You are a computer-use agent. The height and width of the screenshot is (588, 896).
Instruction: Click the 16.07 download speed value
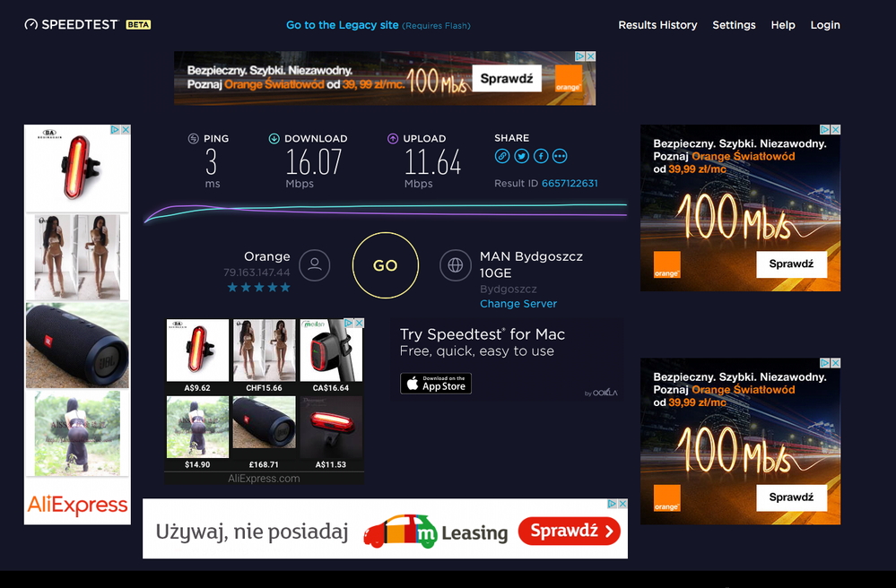pos(314,162)
